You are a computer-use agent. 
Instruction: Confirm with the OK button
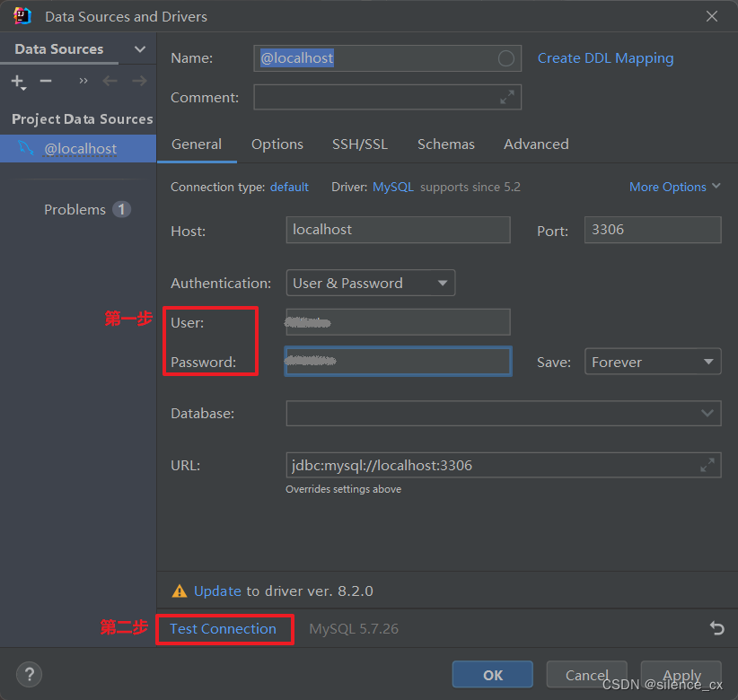point(492,674)
